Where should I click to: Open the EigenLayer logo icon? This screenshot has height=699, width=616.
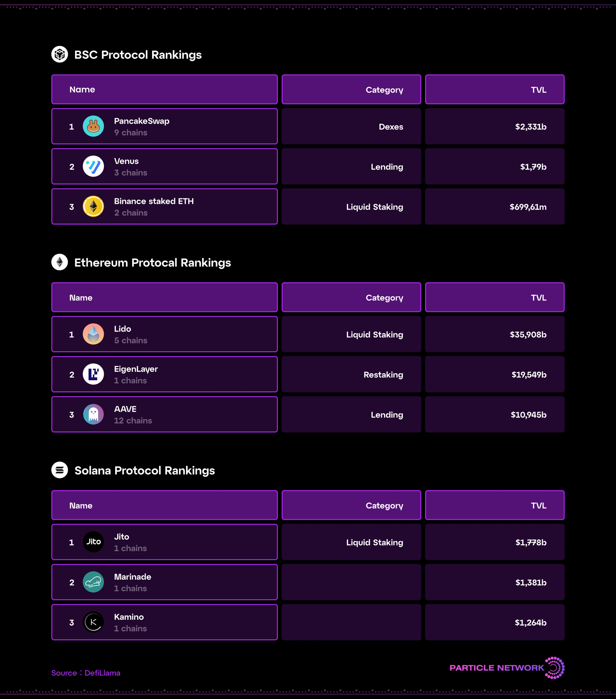coord(93,374)
